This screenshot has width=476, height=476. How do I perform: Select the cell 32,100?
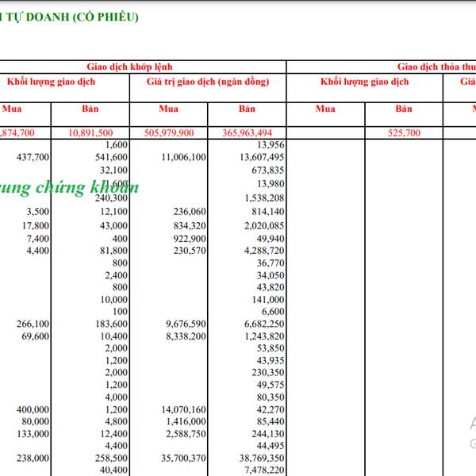[x=113, y=171]
